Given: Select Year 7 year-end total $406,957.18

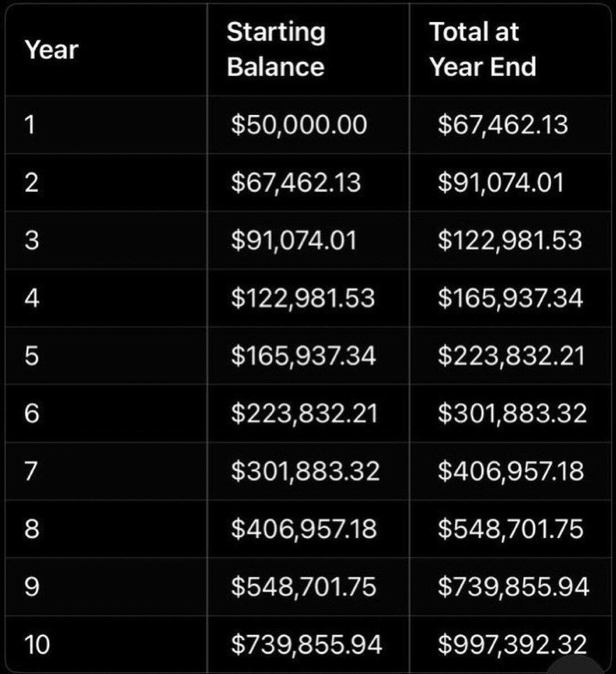Looking at the screenshot, I should tap(511, 471).
